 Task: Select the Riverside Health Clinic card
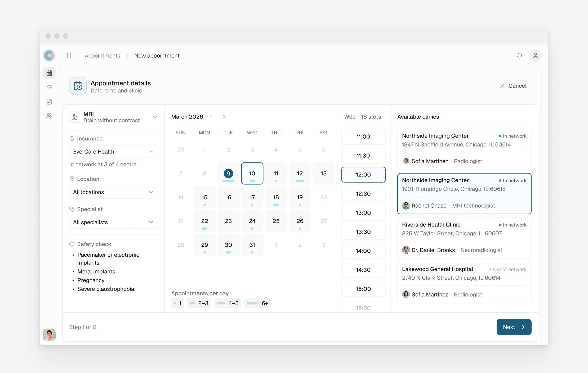[464, 238]
